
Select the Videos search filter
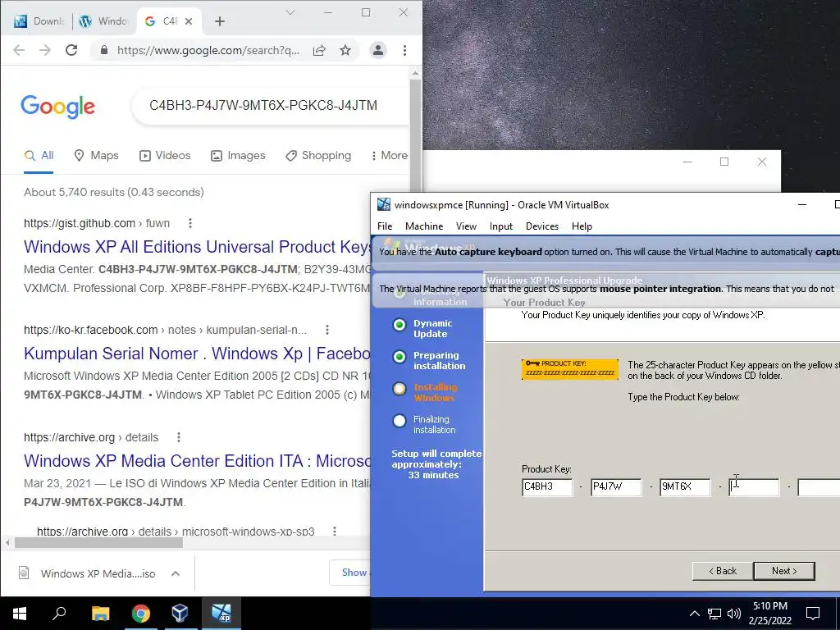[x=164, y=155]
